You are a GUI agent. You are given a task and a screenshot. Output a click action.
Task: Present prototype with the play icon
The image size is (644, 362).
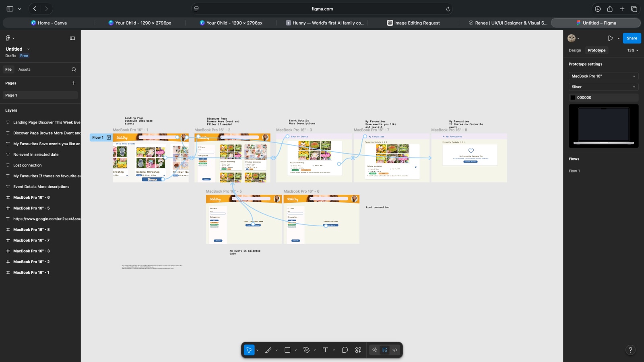click(611, 38)
